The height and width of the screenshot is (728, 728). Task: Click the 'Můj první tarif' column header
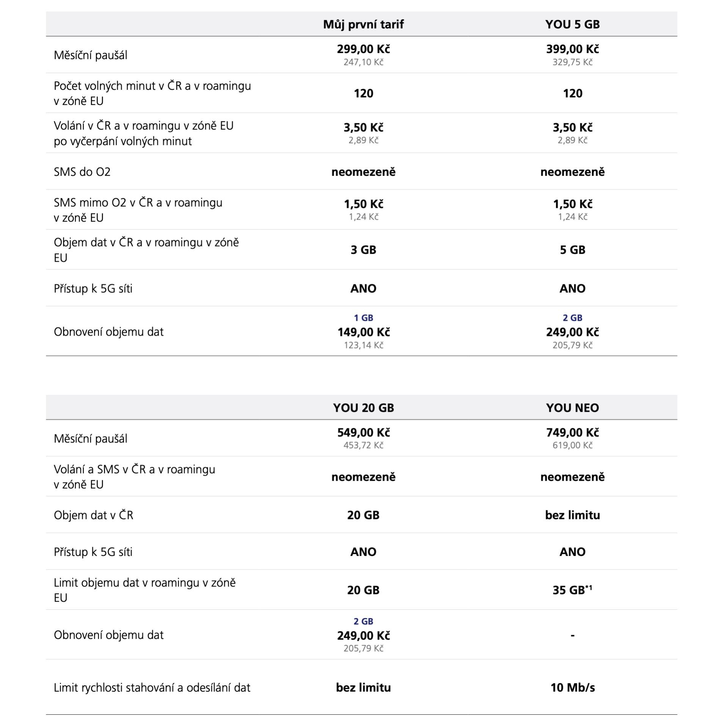pyautogui.click(x=363, y=25)
